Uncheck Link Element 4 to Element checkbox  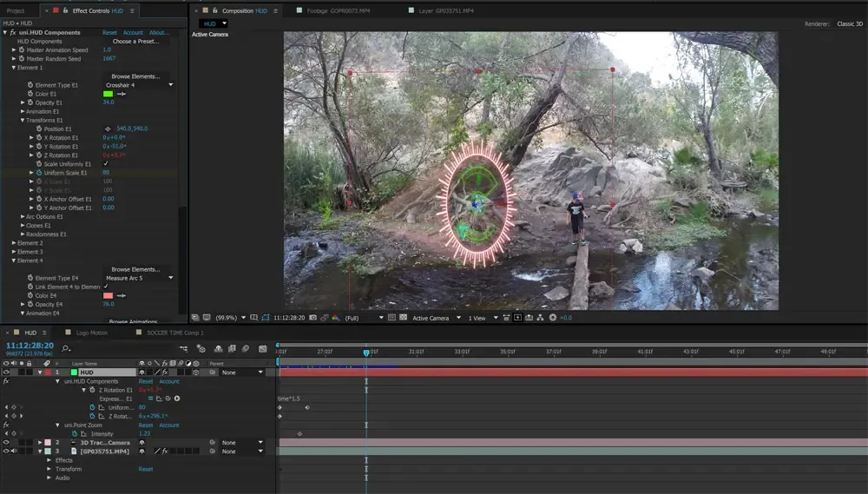[x=106, y=287]
